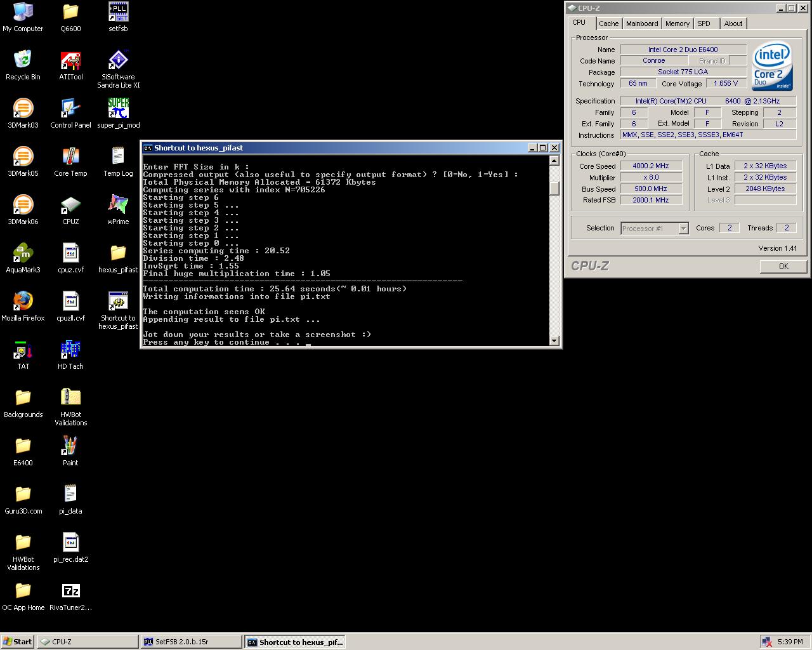Image resolution: width=812 pixels, height=650 pixels.
Task: Launch Paint shortcut
Action: (70, 451)
